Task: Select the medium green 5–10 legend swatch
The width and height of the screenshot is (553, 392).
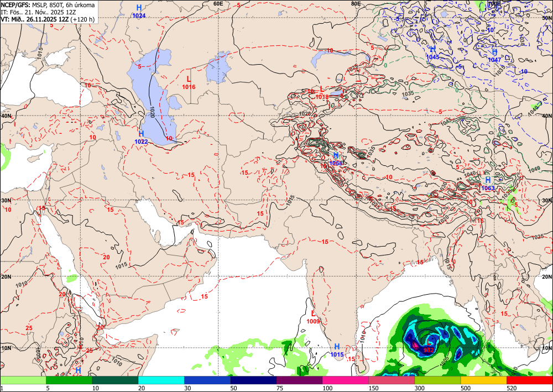Action: 69,380
